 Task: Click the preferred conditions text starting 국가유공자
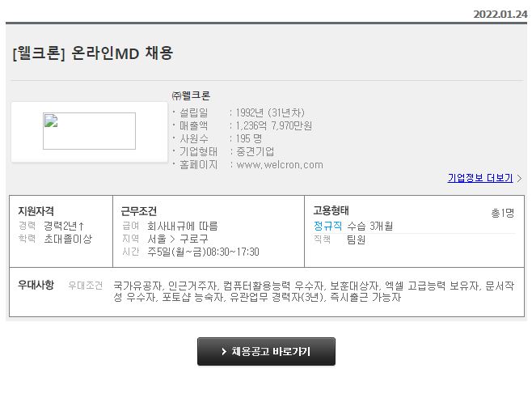click(314, 291)
